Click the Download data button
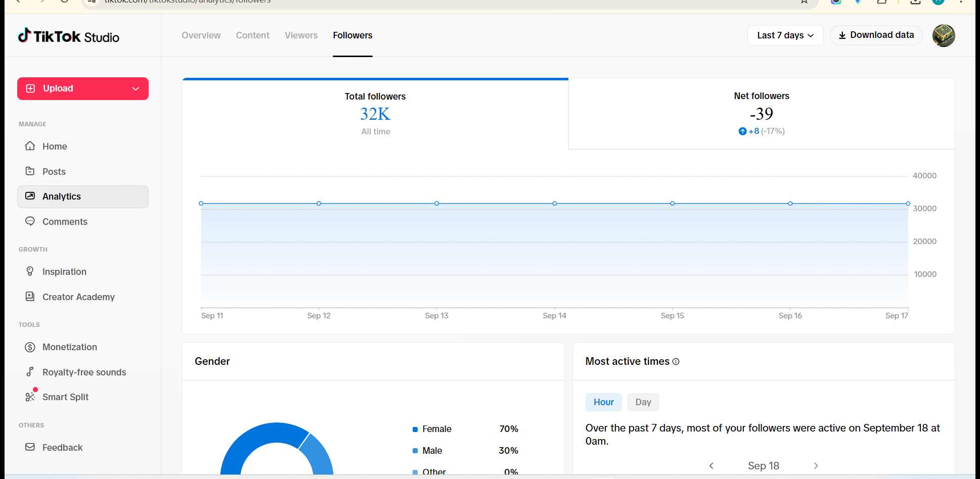The width and height of the screenshot is (980, 479). tap(876, 35)
